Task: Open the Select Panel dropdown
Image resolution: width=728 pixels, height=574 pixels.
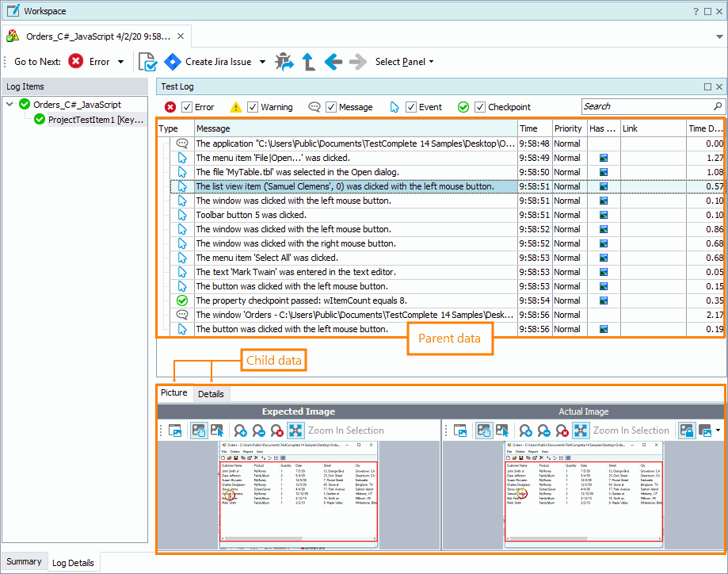Action: tap(404, 62)
